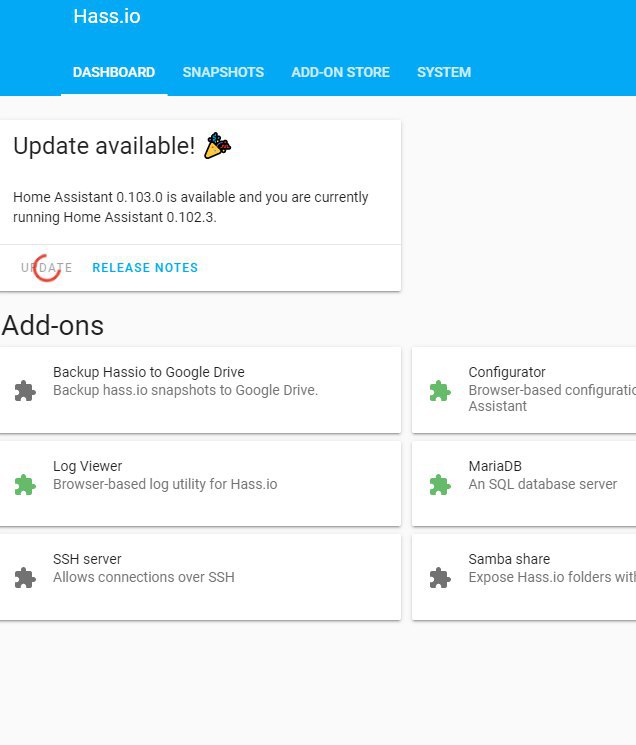
Task: Click the Backup Hassio to Google Drive puzzle icon
Action: [25, 391]
